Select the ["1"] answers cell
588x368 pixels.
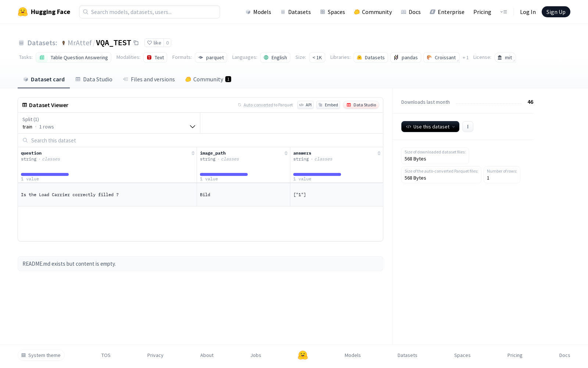click(x=337, y=195)
